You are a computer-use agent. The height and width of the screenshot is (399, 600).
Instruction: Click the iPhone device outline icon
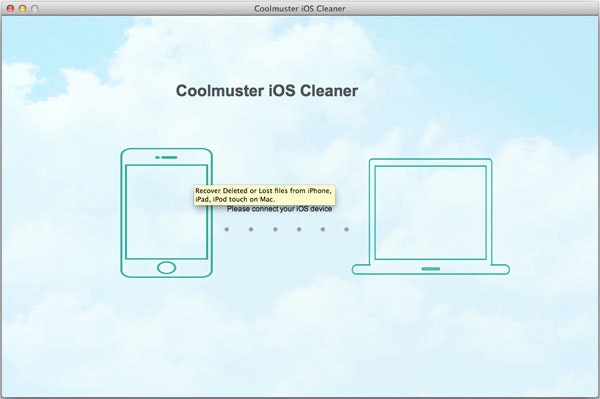pos(166,213)
